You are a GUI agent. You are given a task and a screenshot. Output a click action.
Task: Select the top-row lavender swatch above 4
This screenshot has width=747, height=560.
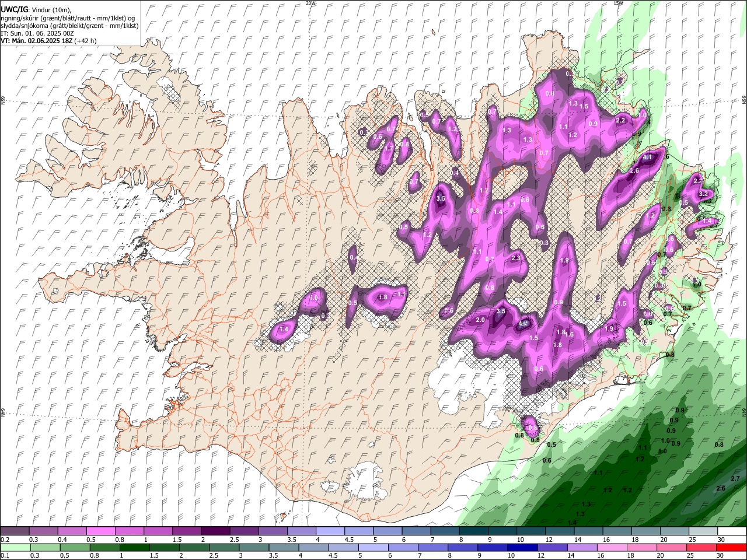click(330, 531)
